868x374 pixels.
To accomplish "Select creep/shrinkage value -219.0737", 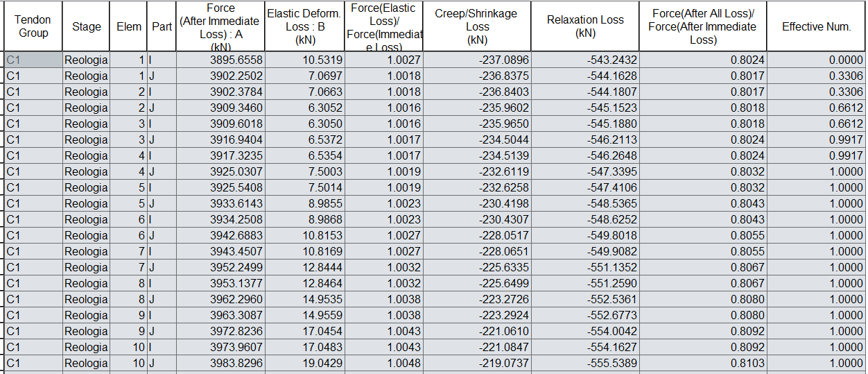I will [478, 363].
